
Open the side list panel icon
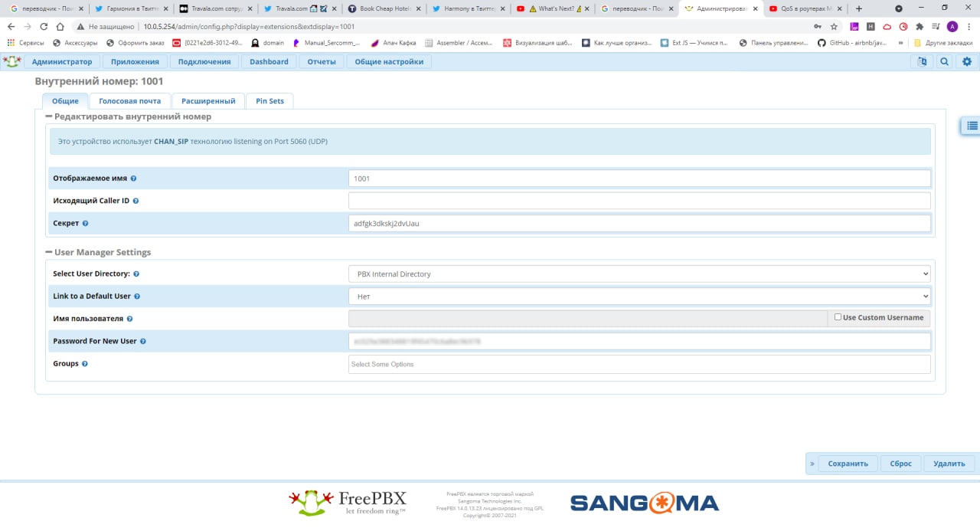pos(972,126)
